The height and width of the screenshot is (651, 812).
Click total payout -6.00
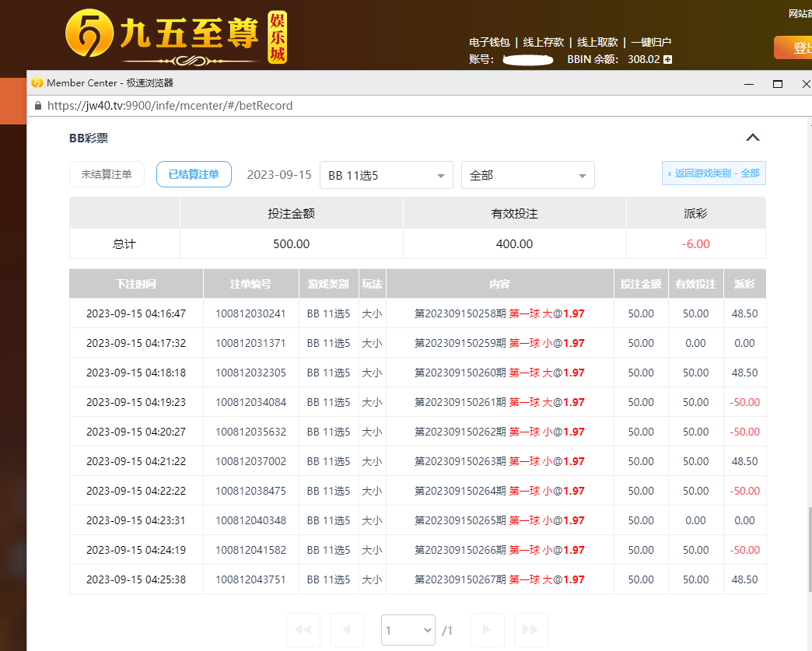tap(695, 244)
